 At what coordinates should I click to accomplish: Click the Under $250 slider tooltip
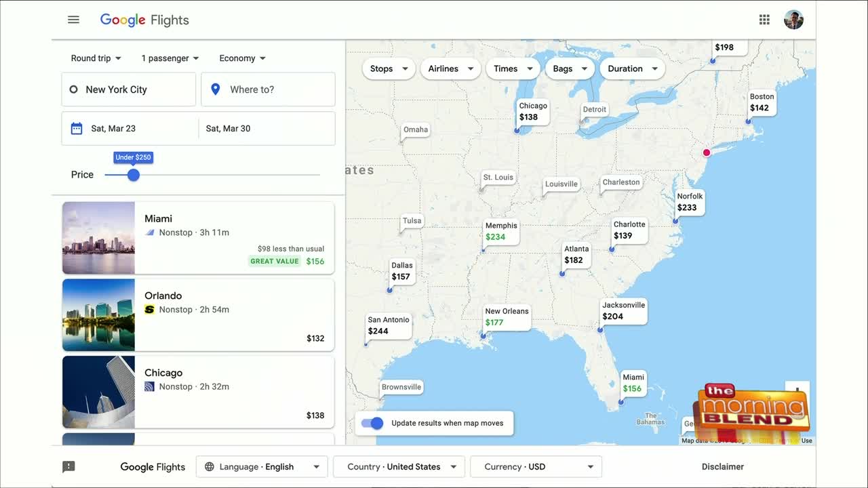133,157
